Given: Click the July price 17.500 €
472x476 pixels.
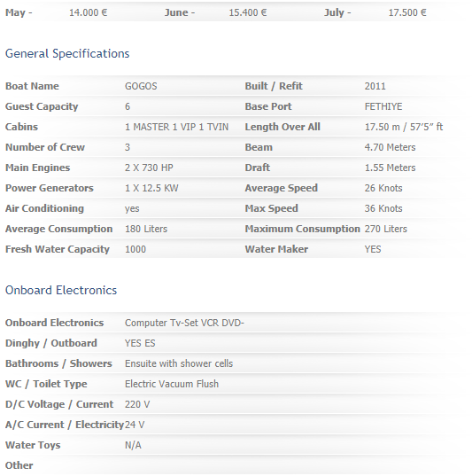Looking at the screenshot, I should [407, 12].
